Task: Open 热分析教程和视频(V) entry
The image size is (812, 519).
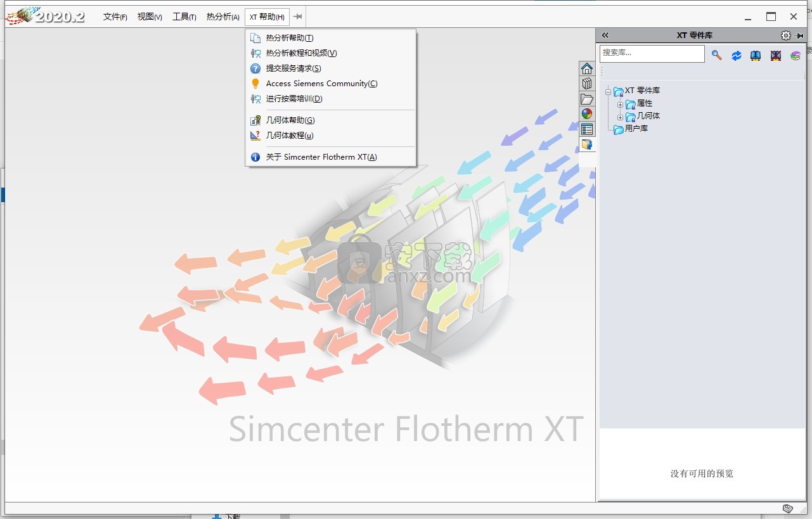Action: [x=330, y=53]
